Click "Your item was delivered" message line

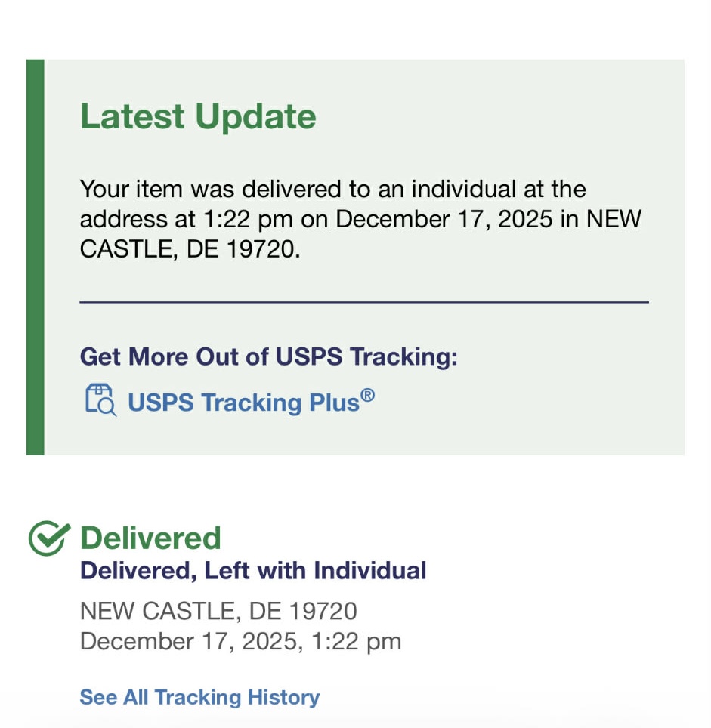332,189
